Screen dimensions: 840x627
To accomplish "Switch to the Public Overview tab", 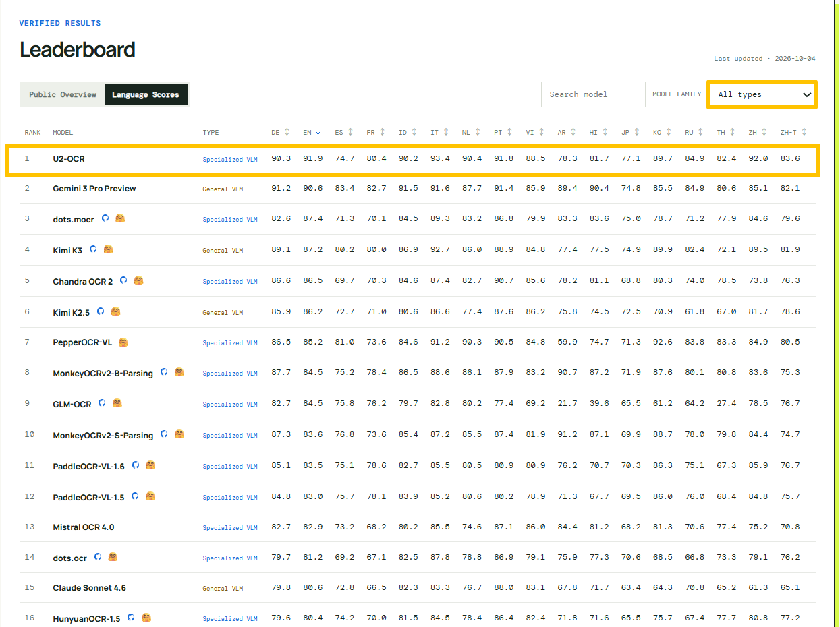I will (63, 95).
